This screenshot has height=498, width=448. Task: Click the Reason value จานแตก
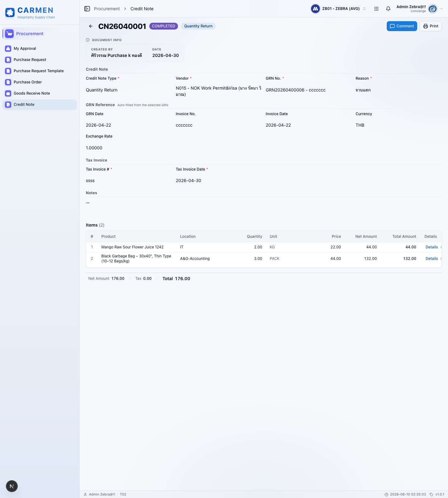(363, 90)
